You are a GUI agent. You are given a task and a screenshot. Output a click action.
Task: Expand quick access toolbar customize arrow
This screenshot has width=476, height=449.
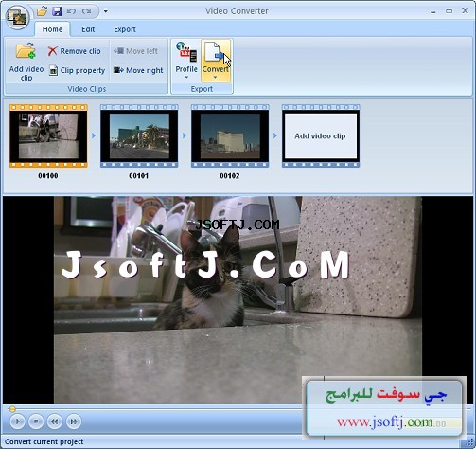point(106,10)
